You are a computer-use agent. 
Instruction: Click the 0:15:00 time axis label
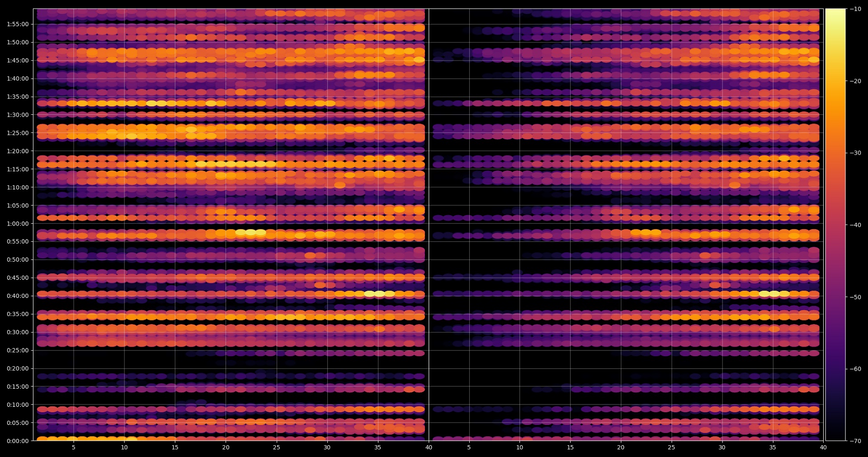coord(18,387)
